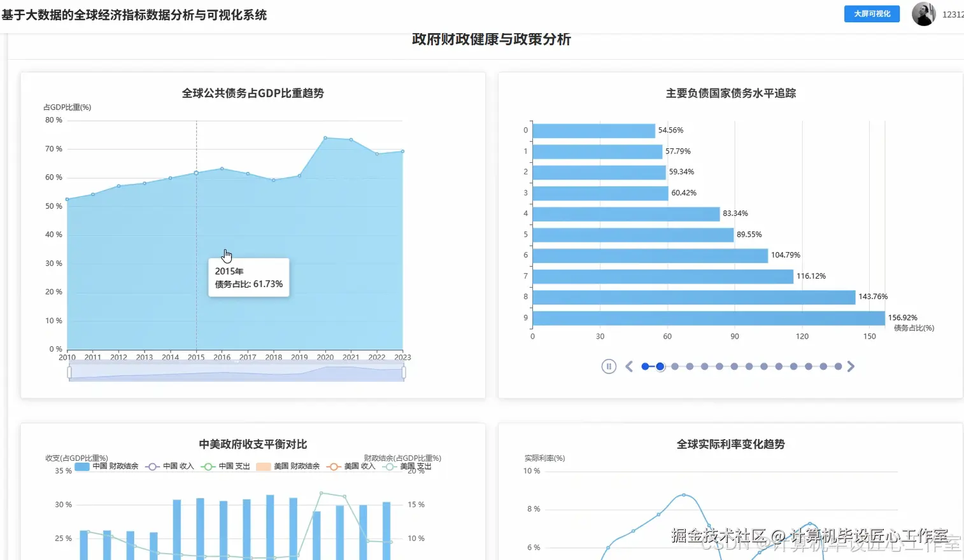This screenshot has width=964, height=560.
Task: Click the 债务占比(%) axis label
Action: click(914, 328)
